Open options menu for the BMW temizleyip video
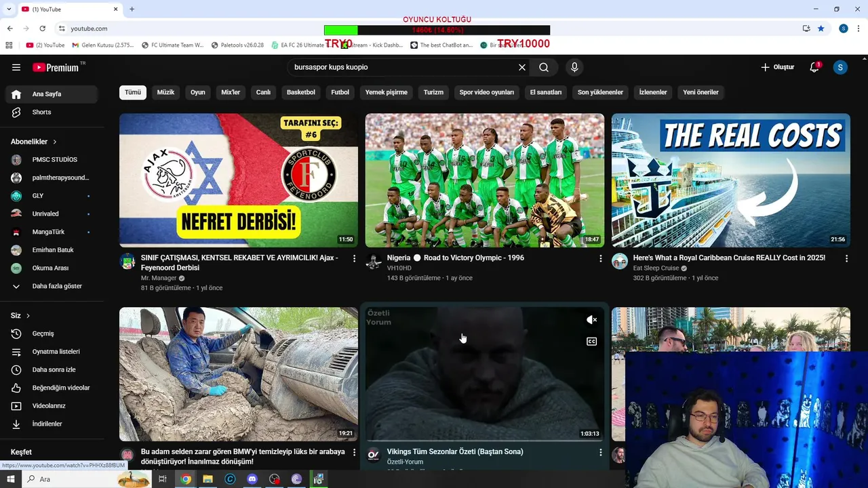The image size is (868, 488). (x=354, y=452)
